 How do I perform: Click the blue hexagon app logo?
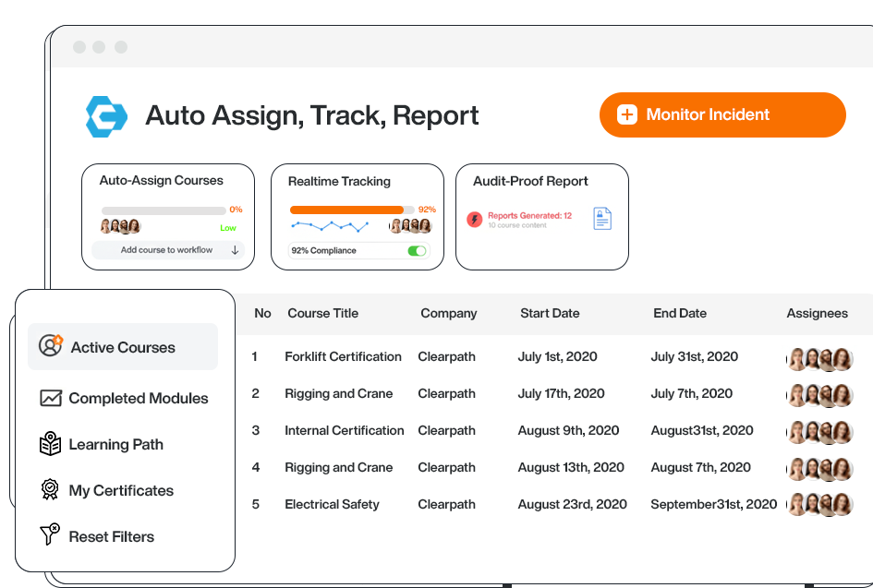[106, 116]
